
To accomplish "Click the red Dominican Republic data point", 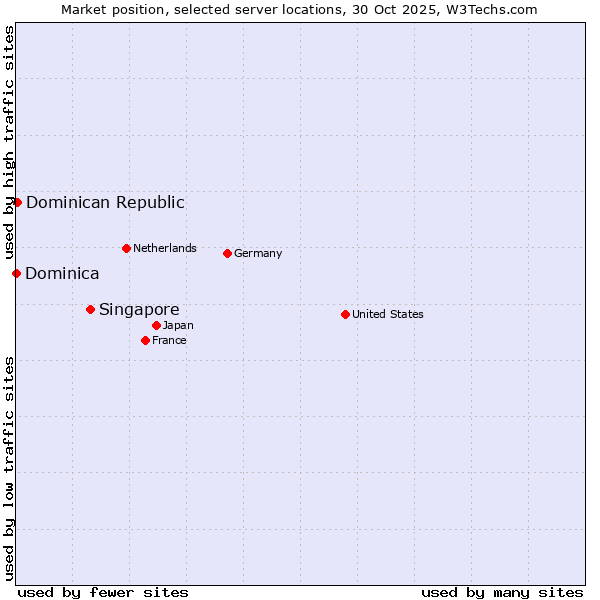I will (x=17, y=202).
